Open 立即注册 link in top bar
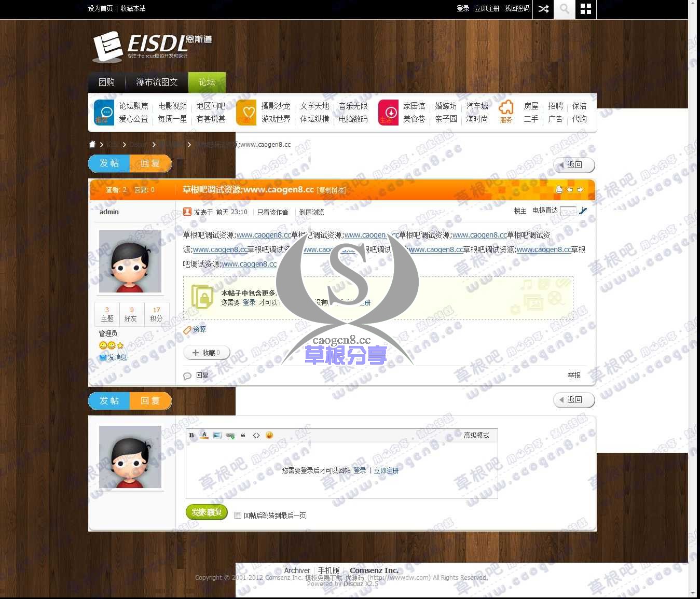Viewport: 700px width, 599px height. click(486, 8)
